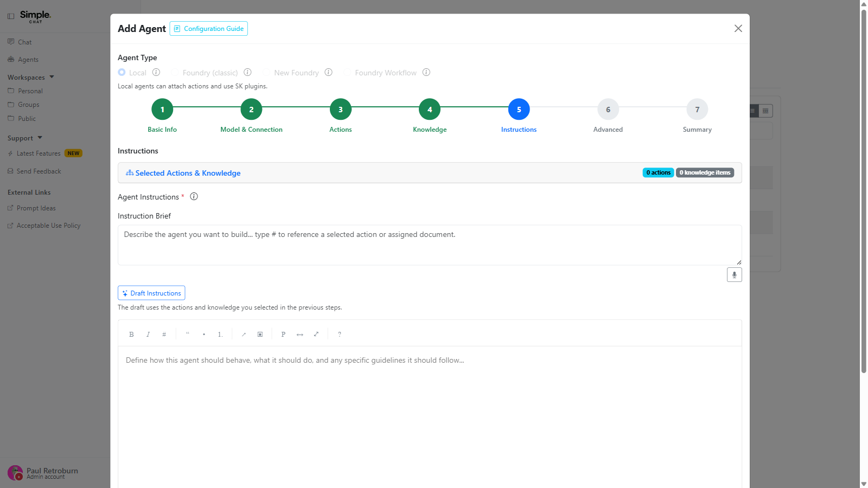Show info for the Local agent type
Viewport: 868px width, 488px height.
coord(156,72)
